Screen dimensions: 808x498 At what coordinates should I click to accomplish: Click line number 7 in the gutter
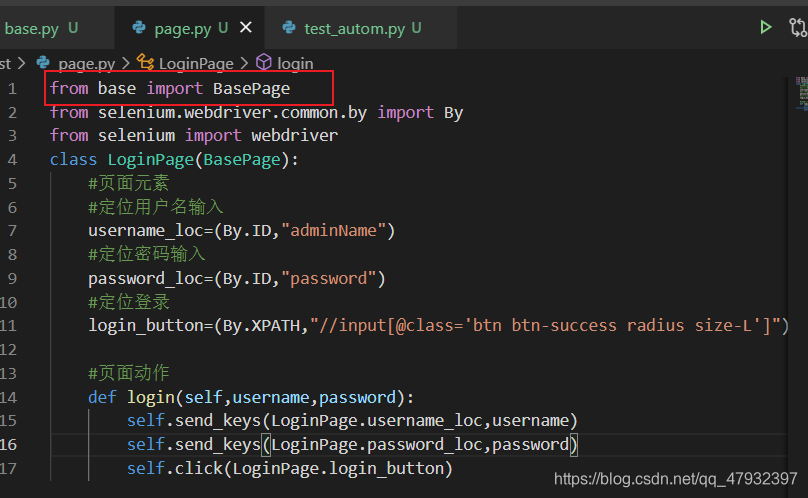pos(12,230)
